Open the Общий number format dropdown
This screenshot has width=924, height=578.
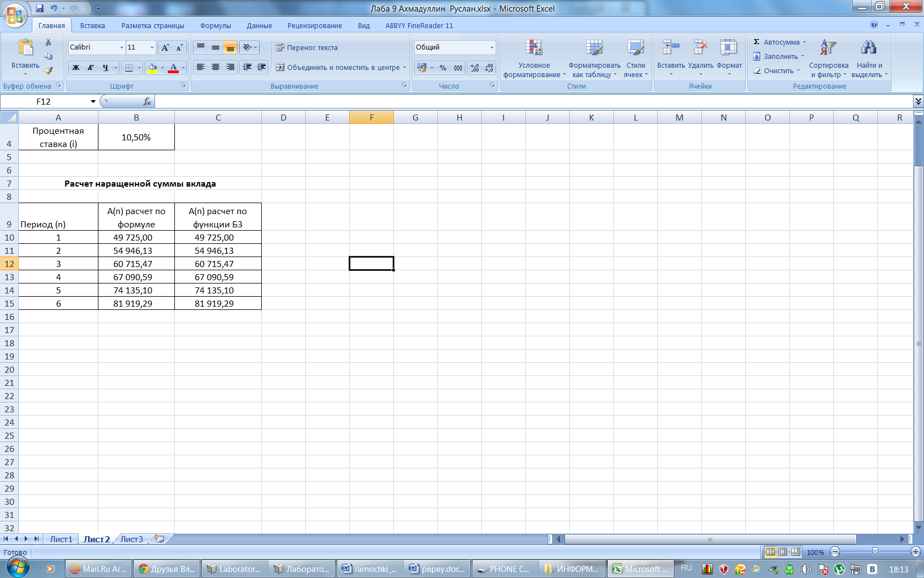492,47
